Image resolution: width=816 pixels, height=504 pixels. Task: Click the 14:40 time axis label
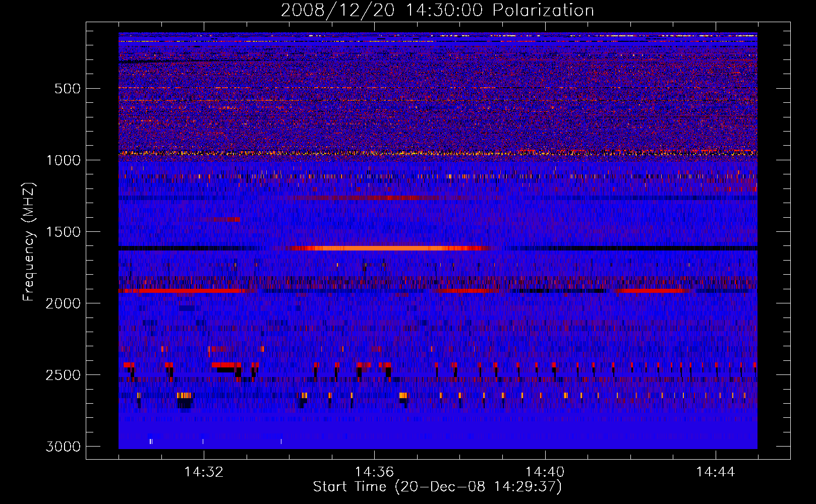point(545,472)
